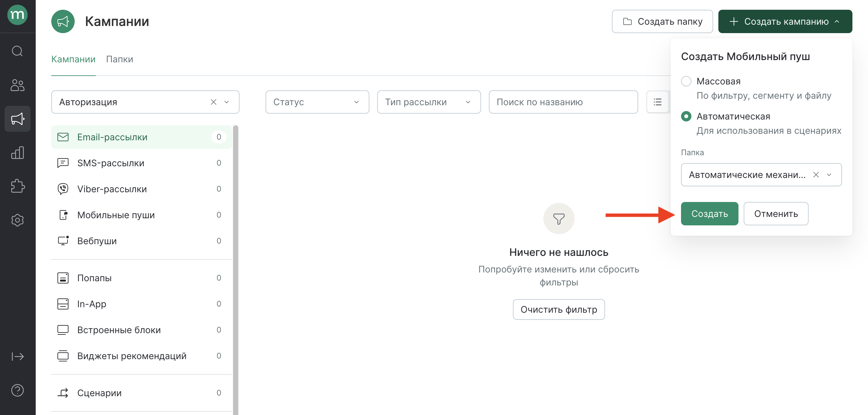Click the Встроенные блоки screen icon
Screen dimensions: 868x415
(x=63, y=330)
